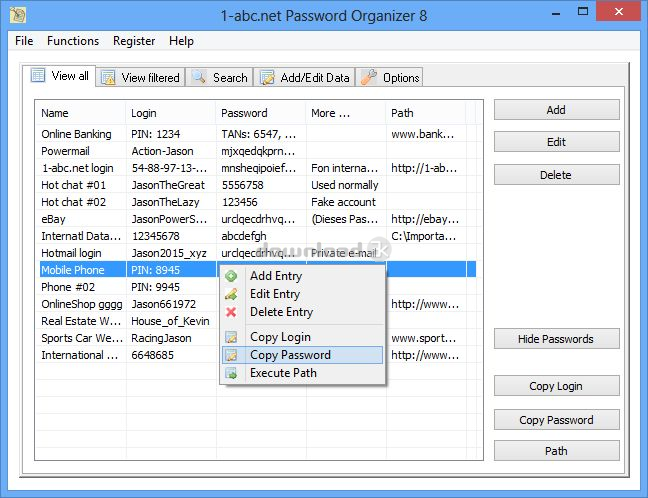Switch to the View filtered tab
The height and width of the screenshot is (498, 648).
141,78
